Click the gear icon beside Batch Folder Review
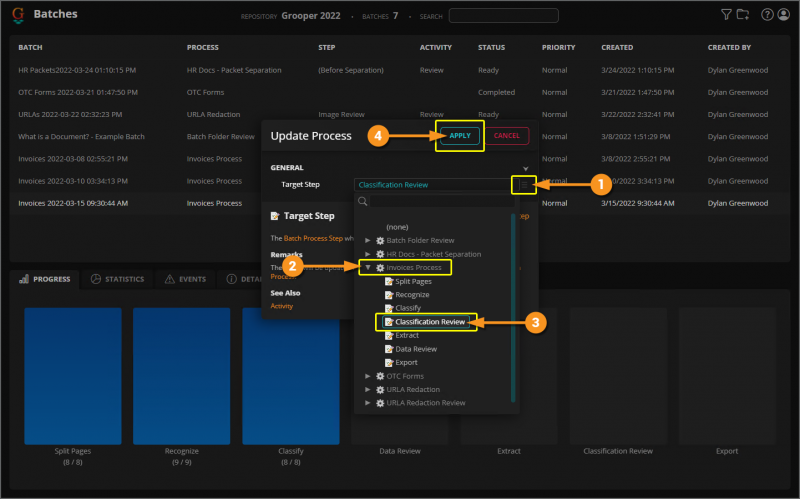This screenshot has height=499, width=800. (380, 240)
